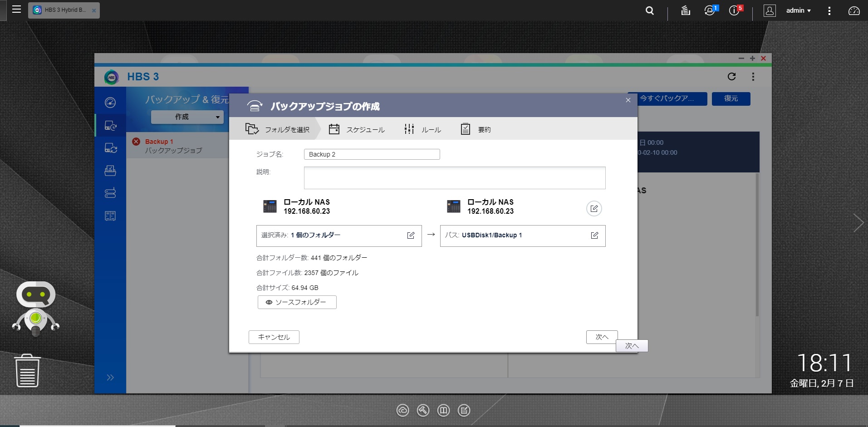Image resolution: width=868 pixels, height=427 pixels.
Task: Open the Jobs sidebar icon
Action: pos(110,171)
